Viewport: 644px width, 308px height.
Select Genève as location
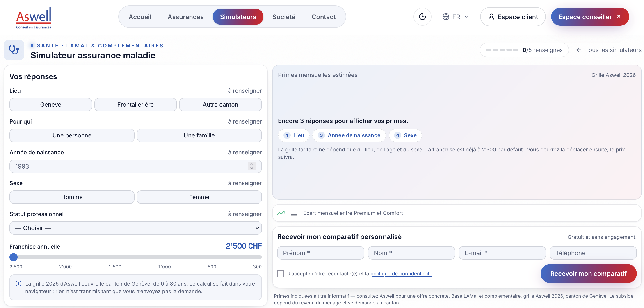pyautogui.click(x=51, y=105)
